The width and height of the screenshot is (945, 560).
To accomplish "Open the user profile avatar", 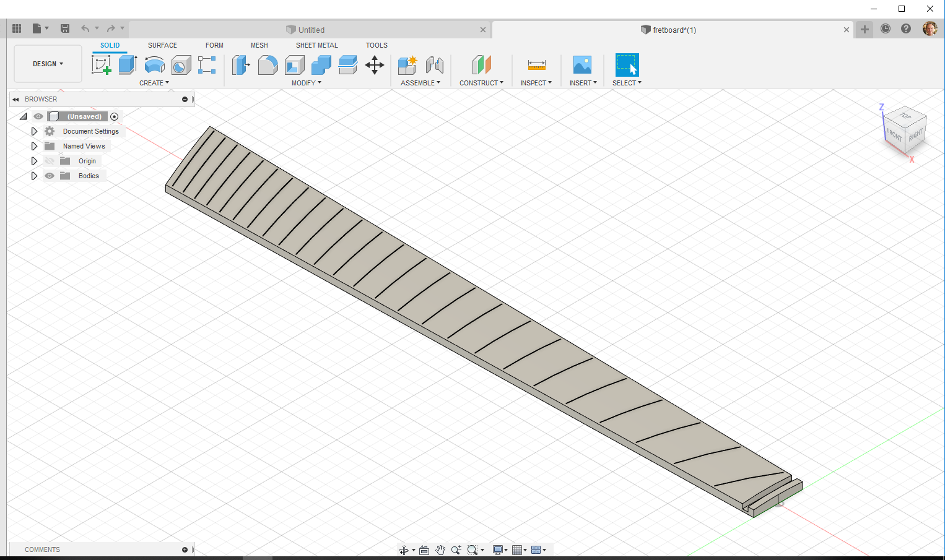I will (930, 28).
